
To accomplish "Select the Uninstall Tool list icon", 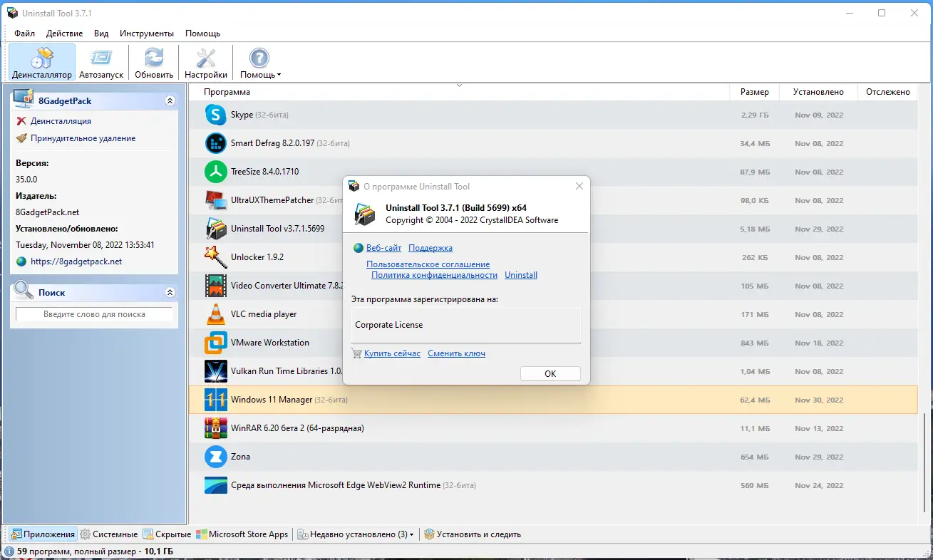I will (215, 229).
